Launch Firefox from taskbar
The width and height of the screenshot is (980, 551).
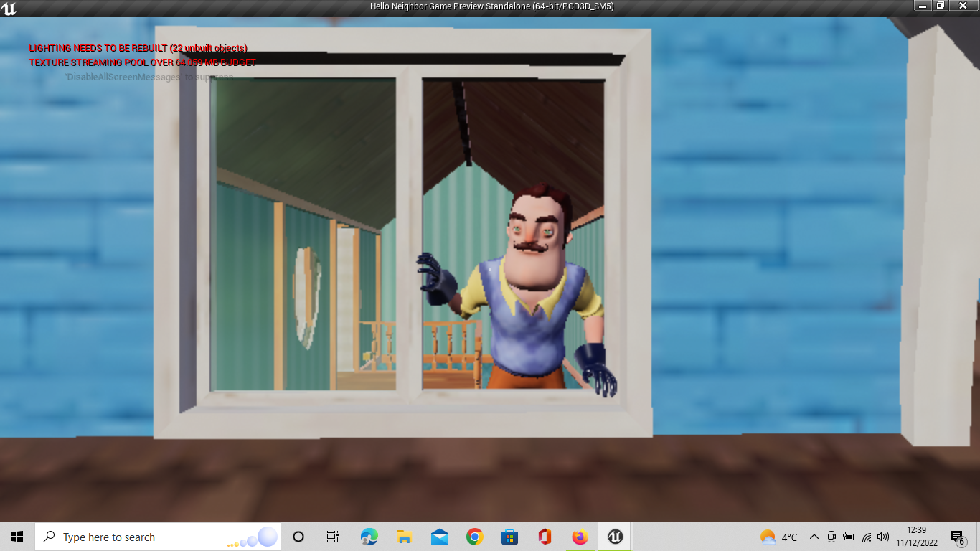pos(580,537)
